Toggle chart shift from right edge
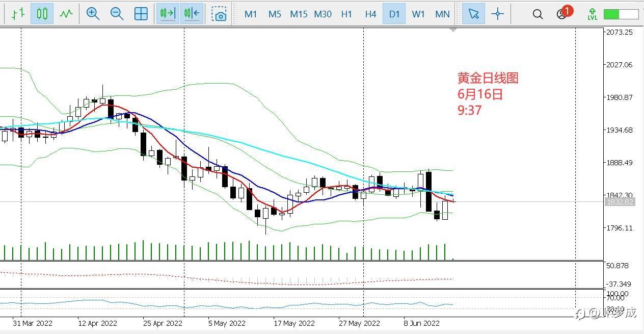The width and height of the screenshot is (644, 334). (192, 14)
